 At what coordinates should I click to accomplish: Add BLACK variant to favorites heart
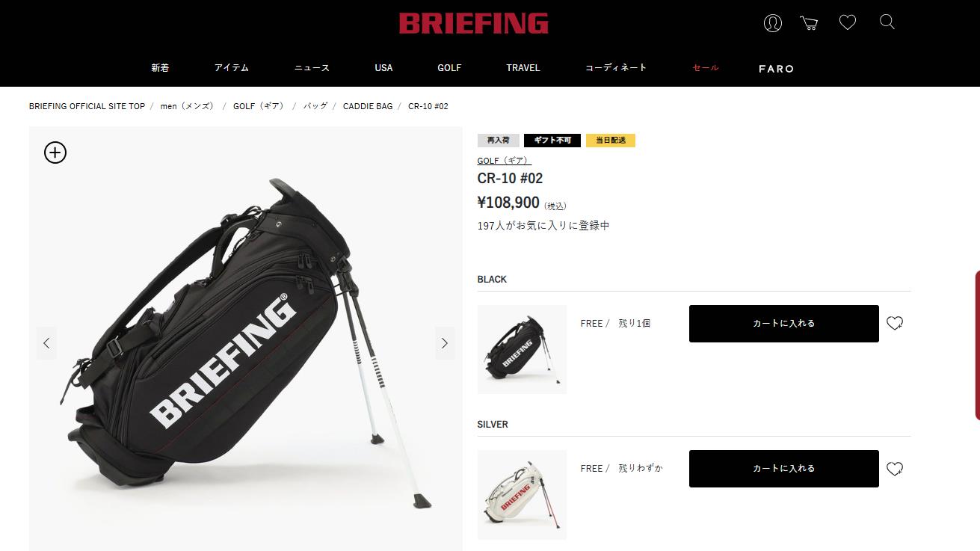[895, 323]
